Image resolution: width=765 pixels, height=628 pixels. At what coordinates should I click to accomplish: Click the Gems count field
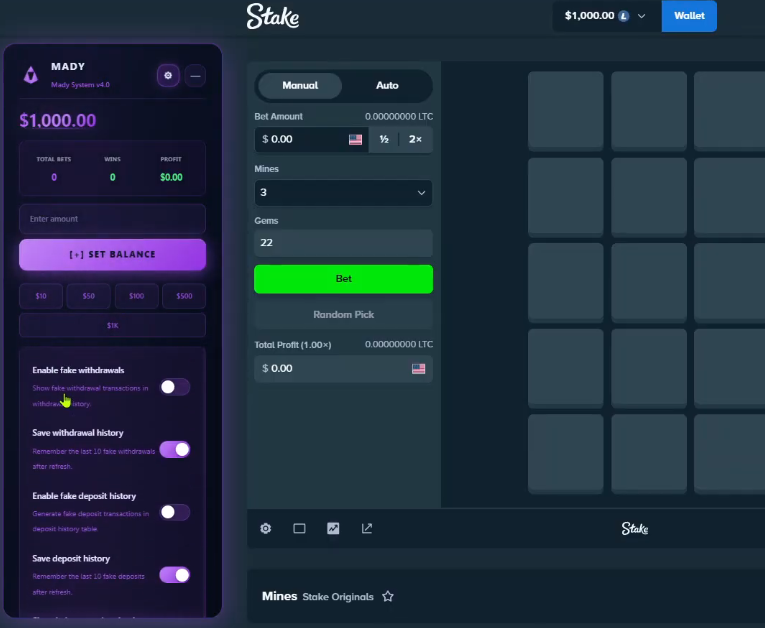point(343,243)
